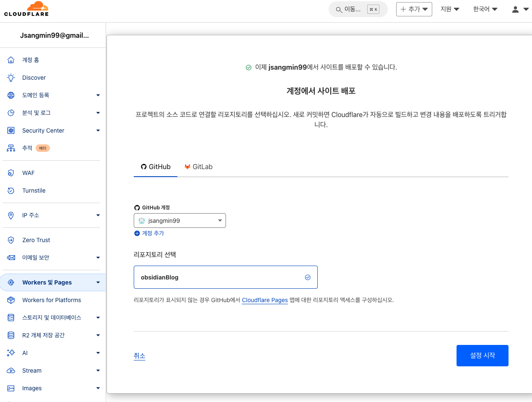Click the Images picture icon
The width and height of the screenshot is (532, 402).
pyautogui.click(x=11, y=388)
